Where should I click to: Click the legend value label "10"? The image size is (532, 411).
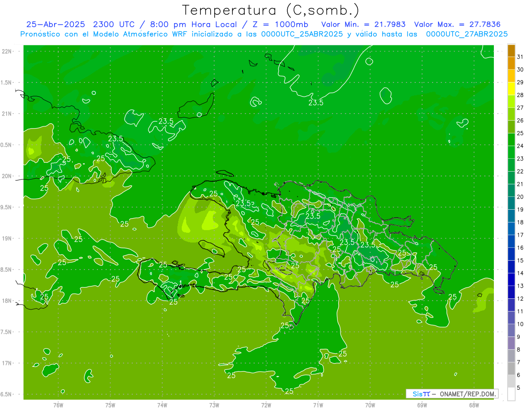[x=520, y=324]
